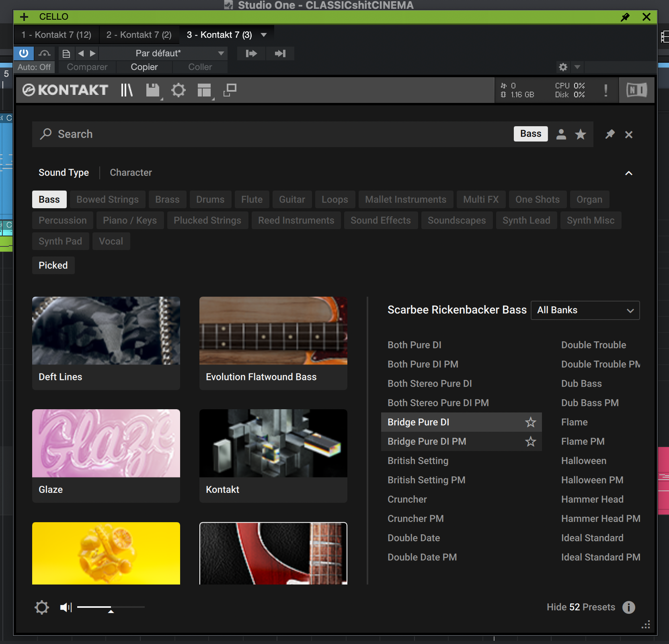
Task: Toggle the preview speaker audio icon
Action: click(x=66, y=607)
